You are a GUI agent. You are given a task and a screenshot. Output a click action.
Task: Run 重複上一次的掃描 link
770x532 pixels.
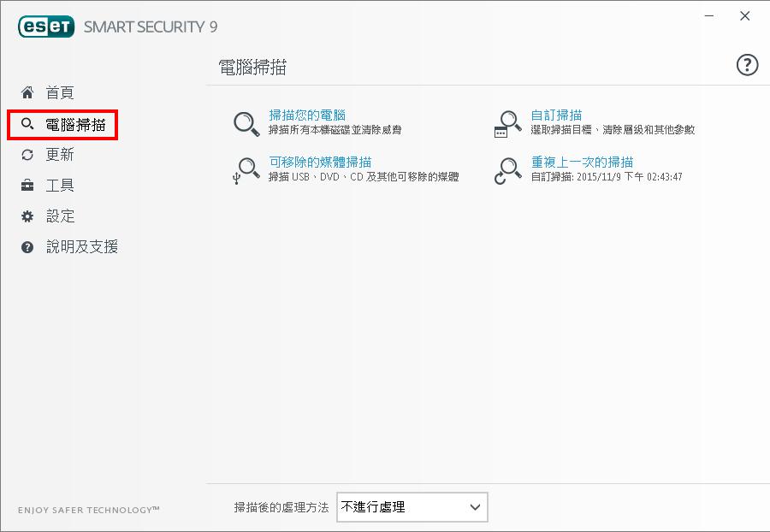(x=582, y=162)
